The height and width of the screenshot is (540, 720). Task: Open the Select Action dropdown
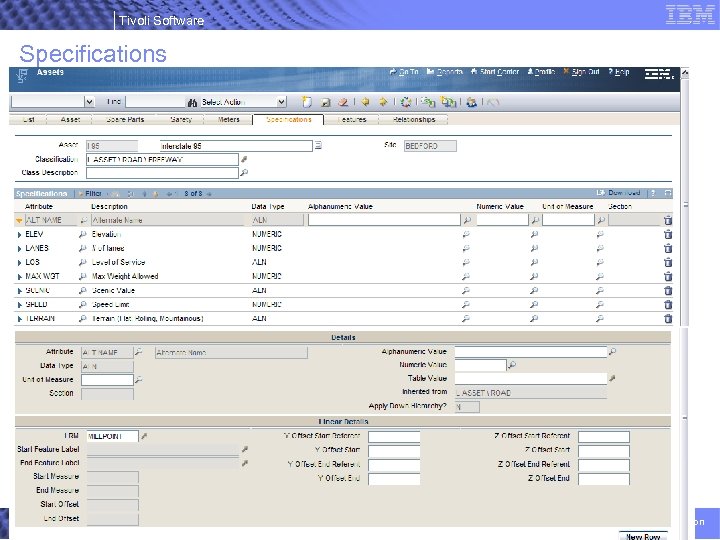280,102
